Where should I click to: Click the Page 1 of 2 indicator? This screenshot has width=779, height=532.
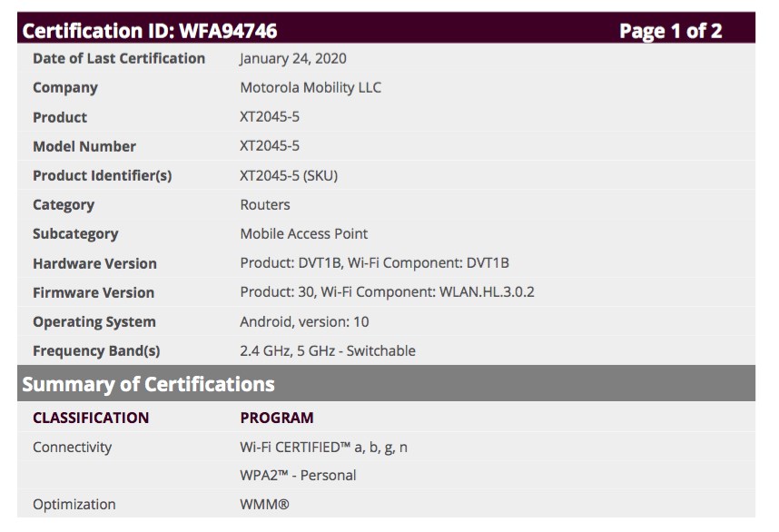pyautogui.click(x=670, y=31)
